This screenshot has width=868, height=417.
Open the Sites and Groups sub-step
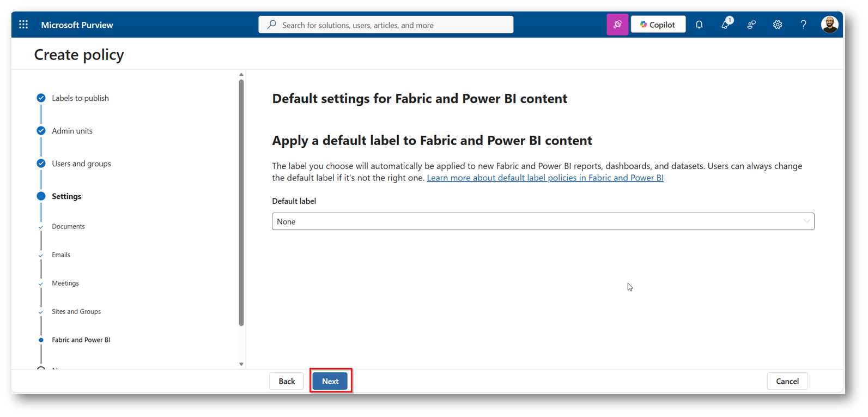click(x=76, y=311)
